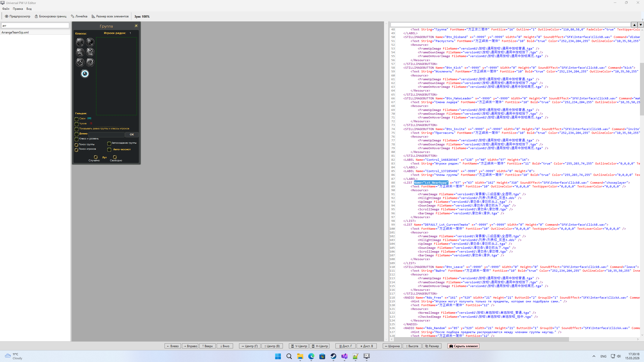Toggle Блокировка границ lock in toolbar

(36, 16)
